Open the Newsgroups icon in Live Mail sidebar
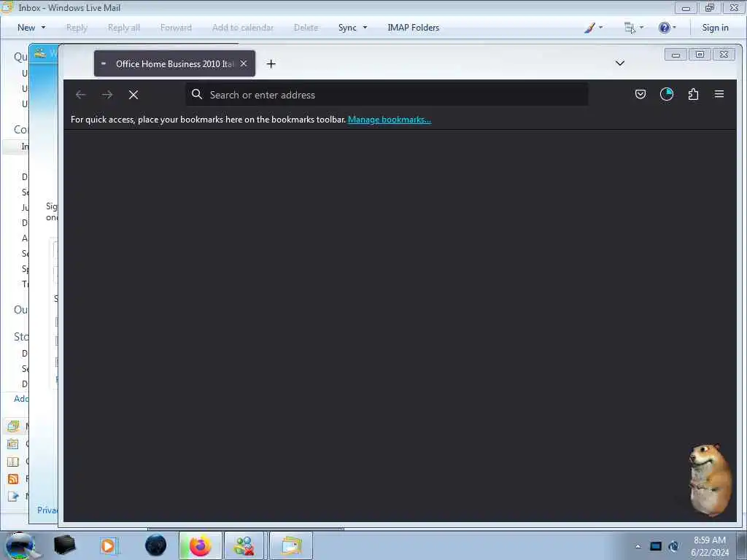Image resolution: width=747 pixels, height=560 pixels. click(13, 496)
